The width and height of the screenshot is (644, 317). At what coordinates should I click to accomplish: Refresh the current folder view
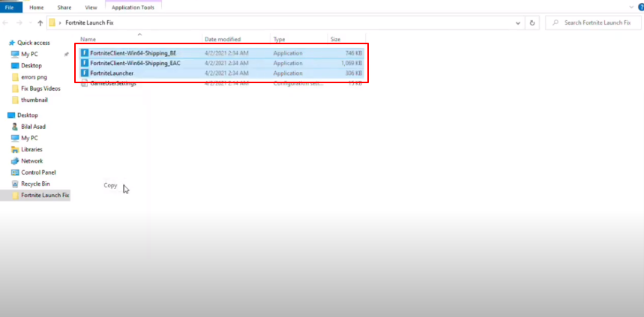(x=532, y=23)
